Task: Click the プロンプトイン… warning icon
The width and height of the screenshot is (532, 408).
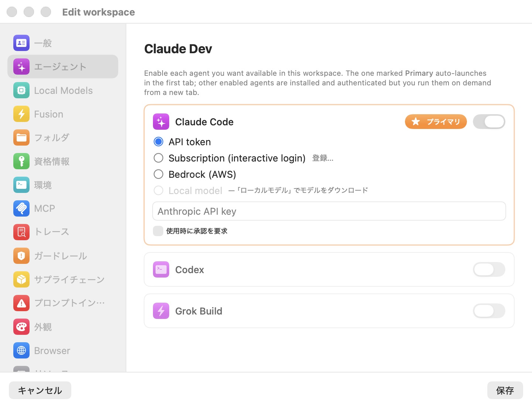Action: 21,303
